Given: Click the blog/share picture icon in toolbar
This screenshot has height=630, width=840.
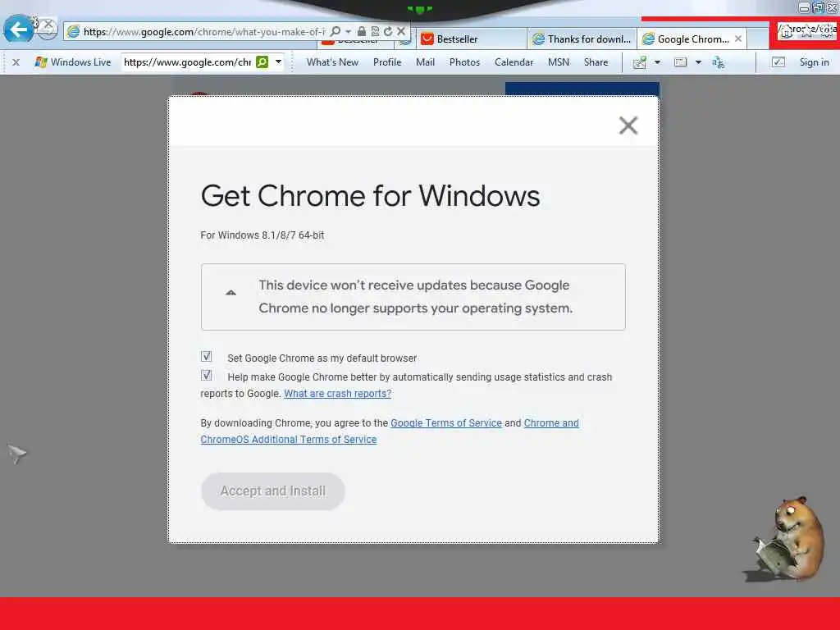Looking at the screenshot, I should [640, 62].
